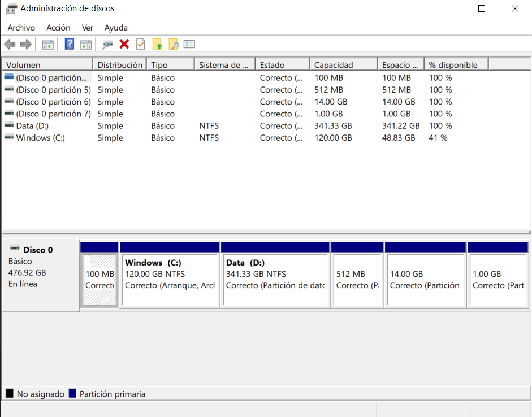Click NTFS cell in the Data (D:) row
532x417 pixels.
[x=209, y=126]
